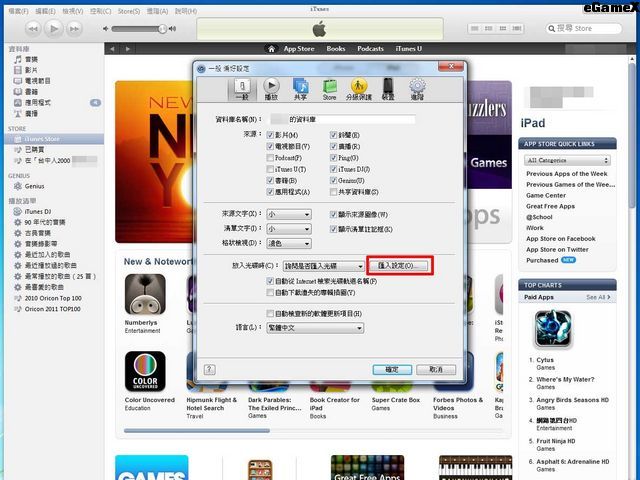Go back with the store left arrow
Image resolution: width=640 pixels, height=480 pixels.
[112, 49]
